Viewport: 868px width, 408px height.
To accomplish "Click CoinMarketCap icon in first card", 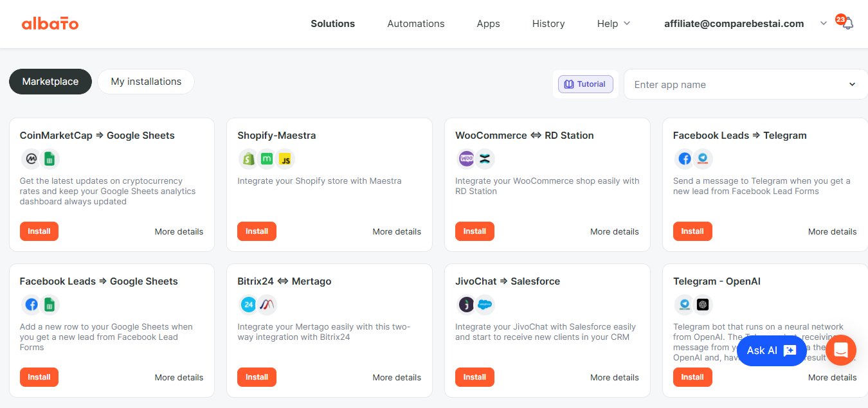I will tap(31, 159).
